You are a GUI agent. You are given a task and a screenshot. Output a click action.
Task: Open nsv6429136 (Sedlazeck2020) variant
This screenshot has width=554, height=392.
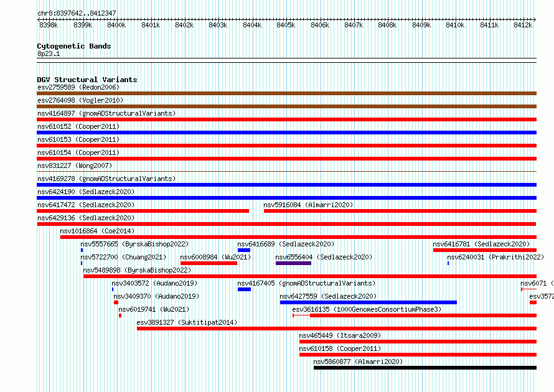click(86, 218)
